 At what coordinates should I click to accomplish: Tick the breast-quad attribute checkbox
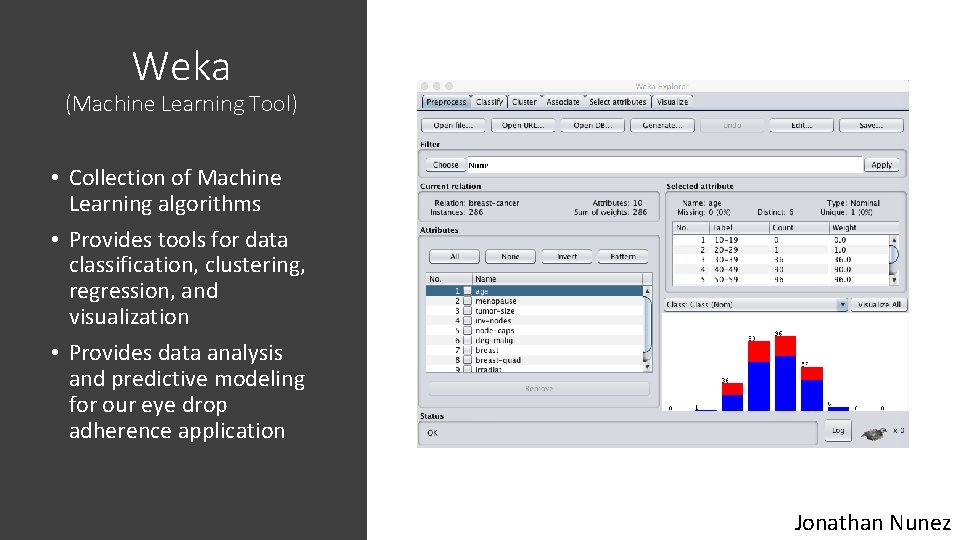468,360
